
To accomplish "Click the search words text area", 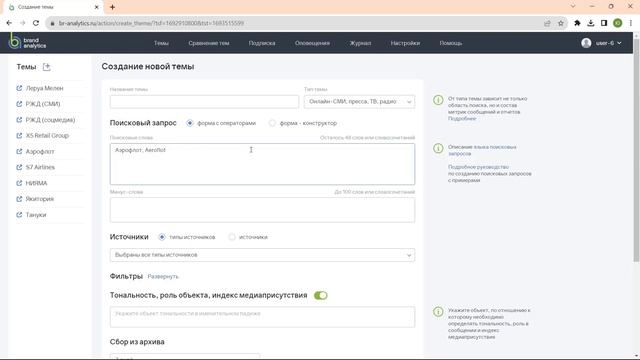I will (x=262, y=164).
